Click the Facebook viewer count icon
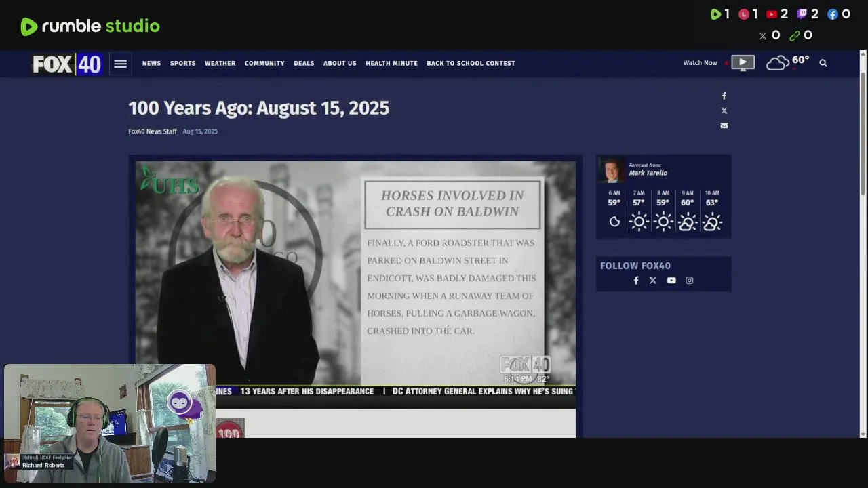The height and width of the screenshot is (488, 868). 833,14
